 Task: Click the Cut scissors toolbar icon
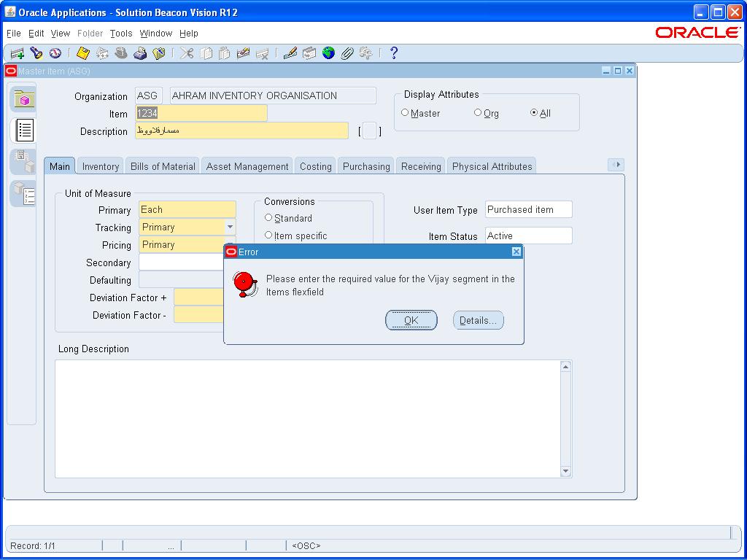(187, 53)
